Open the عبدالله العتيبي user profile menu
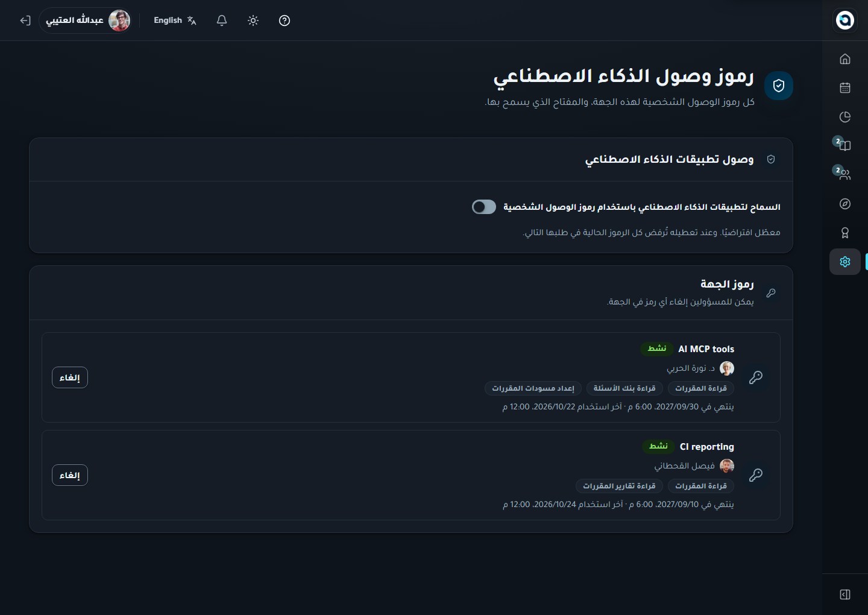Image resolution: width=868 pixels, height=615 pixels. 86,20
